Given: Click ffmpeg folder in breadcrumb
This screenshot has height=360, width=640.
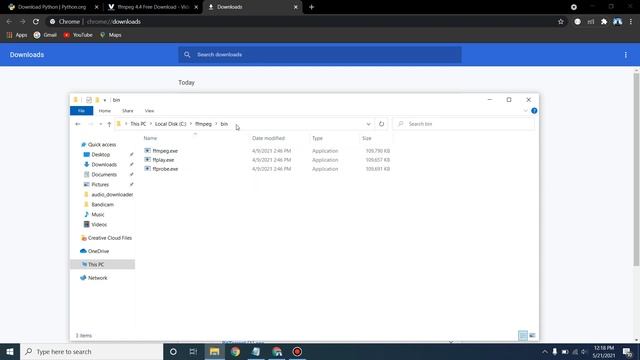Looking at the screenshot, I should [203, 124].
